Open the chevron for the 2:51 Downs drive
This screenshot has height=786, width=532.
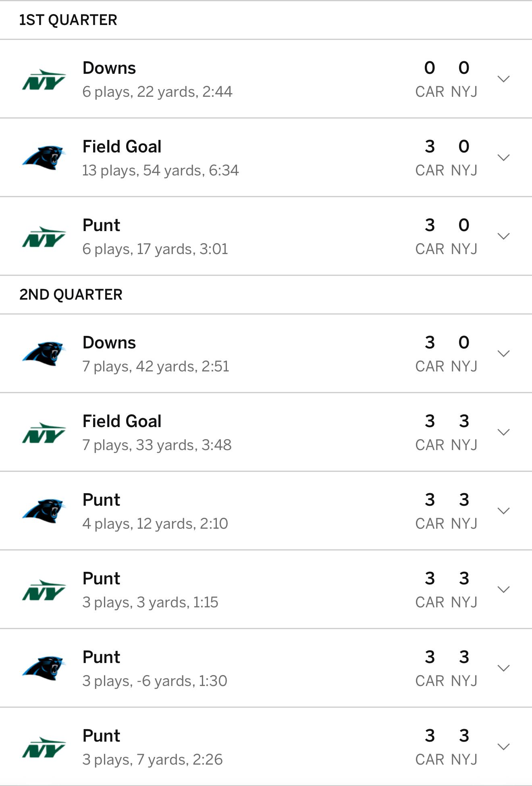503,354
